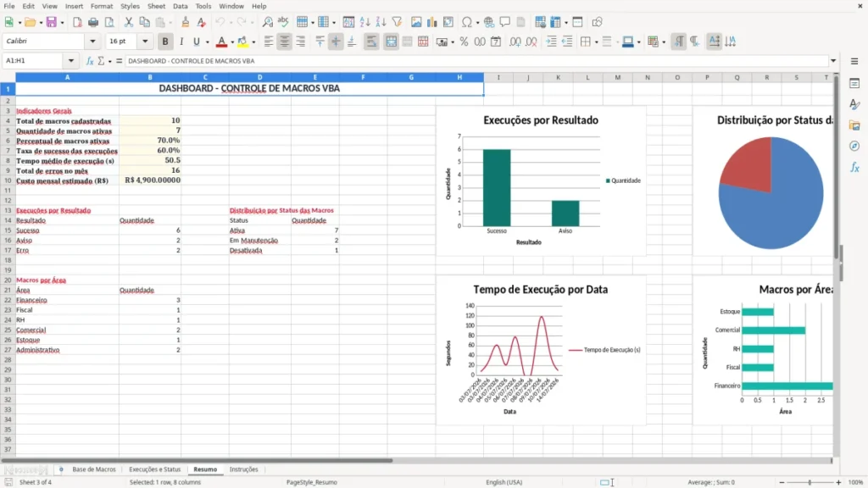Viewport: 868px width, 488px height.
Task: Switch to Base de Macros sheet tab
Action: (94, 469)
